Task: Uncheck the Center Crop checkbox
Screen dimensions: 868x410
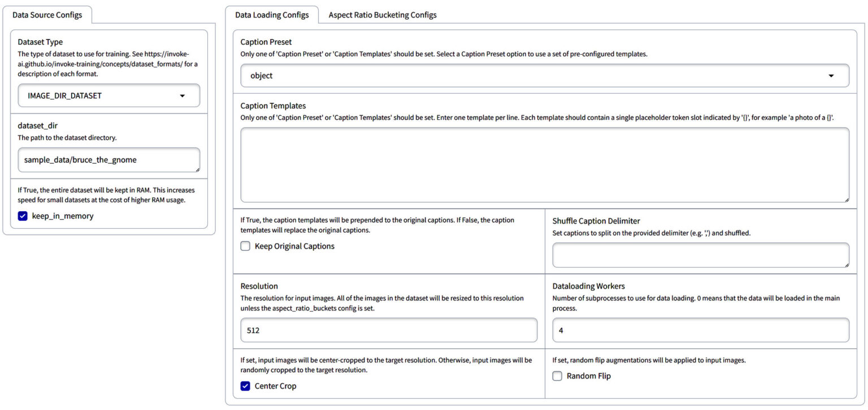Action: (x=245, y=386)
